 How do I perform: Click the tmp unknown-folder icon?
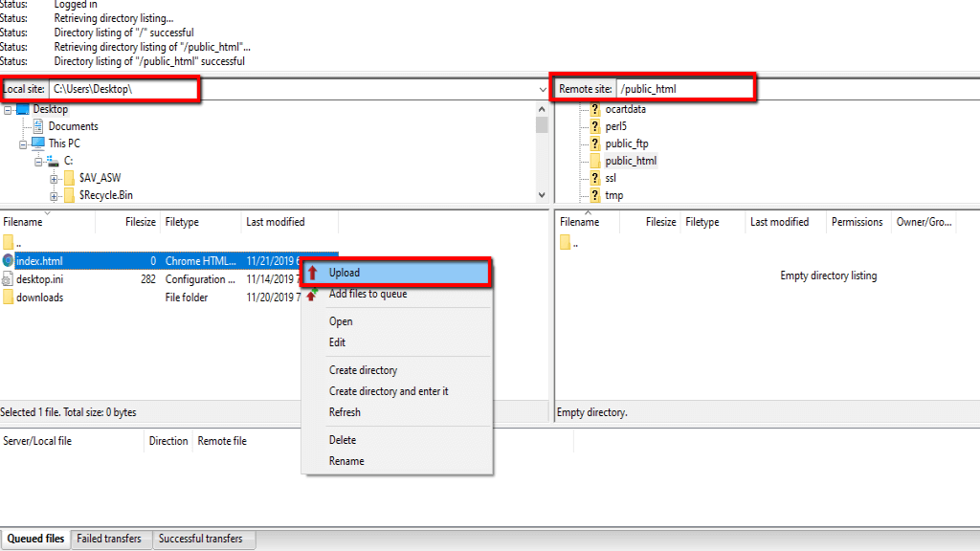pos(595,195)
